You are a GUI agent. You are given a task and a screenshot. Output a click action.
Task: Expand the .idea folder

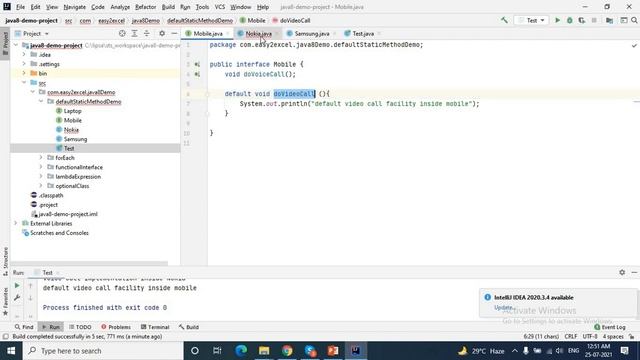pyautogui.click(x=24, y=54)
